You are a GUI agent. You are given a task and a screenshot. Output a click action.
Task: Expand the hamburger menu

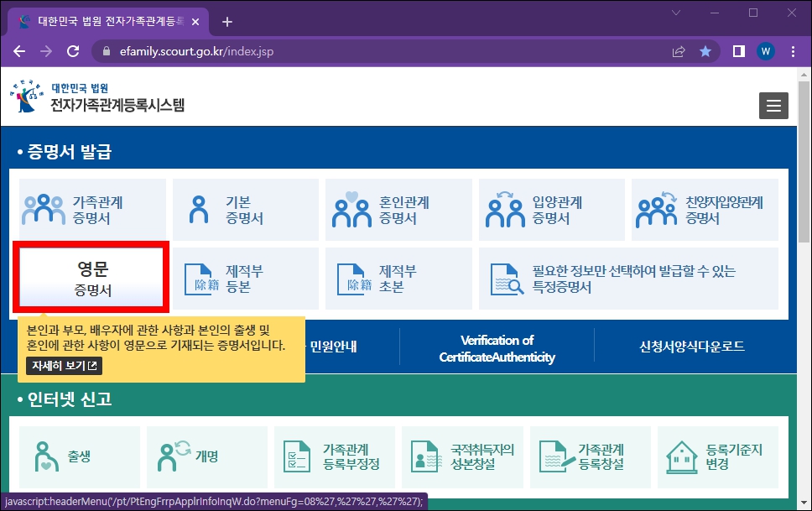tap(773, 105)
